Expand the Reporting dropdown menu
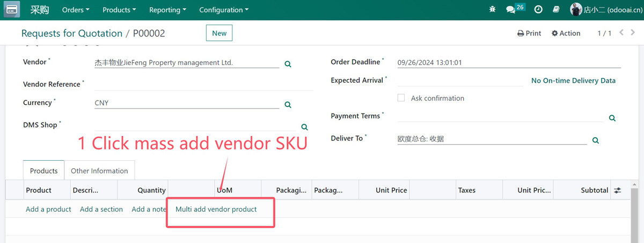This screenshot has height=243, width=644. (x=167, y=10)
